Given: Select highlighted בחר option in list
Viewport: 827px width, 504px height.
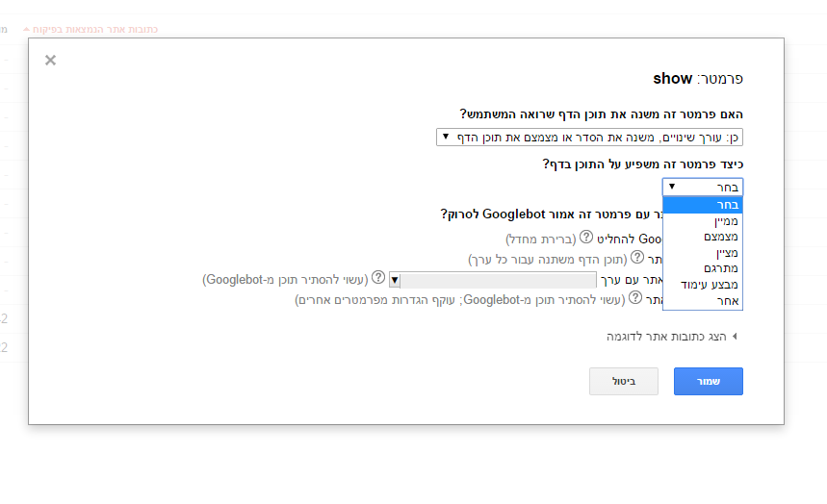Looking at the screenshot, I should coord(703,205).
